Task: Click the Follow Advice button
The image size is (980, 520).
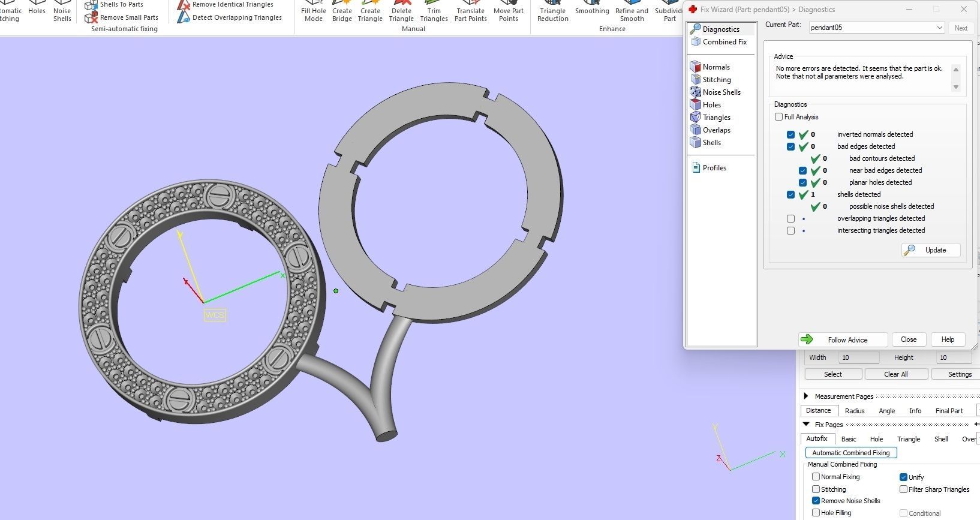Action: [843, 339]
